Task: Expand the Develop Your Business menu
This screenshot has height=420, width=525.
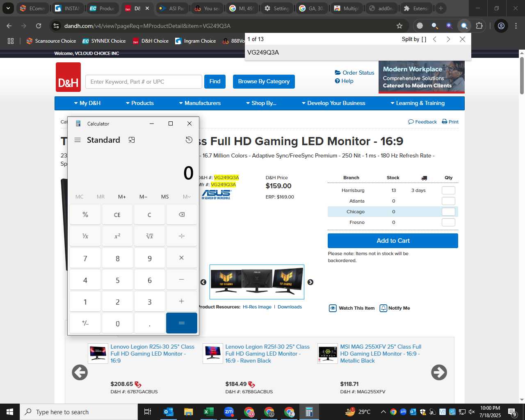Action: coord(333,103)
